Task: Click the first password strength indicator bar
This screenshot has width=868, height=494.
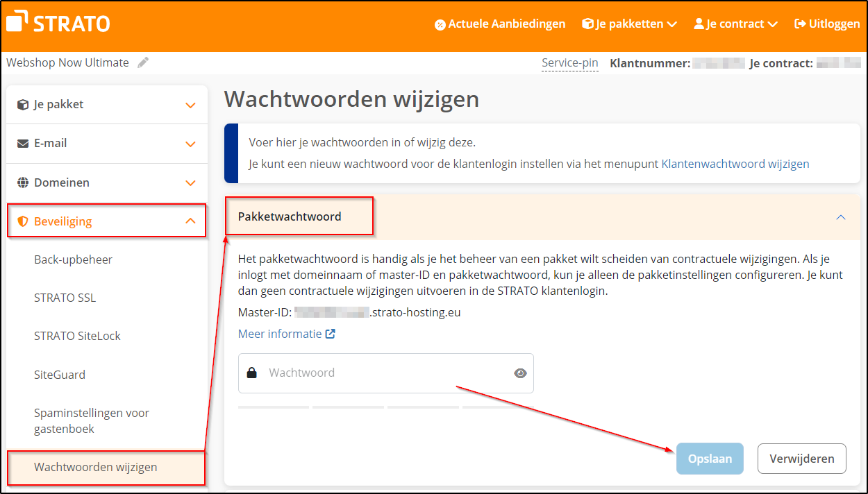Action: pyautogui.click(x=273, y=408)
